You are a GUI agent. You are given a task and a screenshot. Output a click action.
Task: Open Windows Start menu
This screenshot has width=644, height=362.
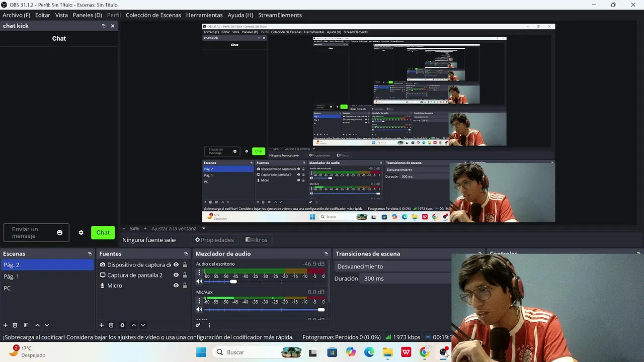(x=201, y=352)
